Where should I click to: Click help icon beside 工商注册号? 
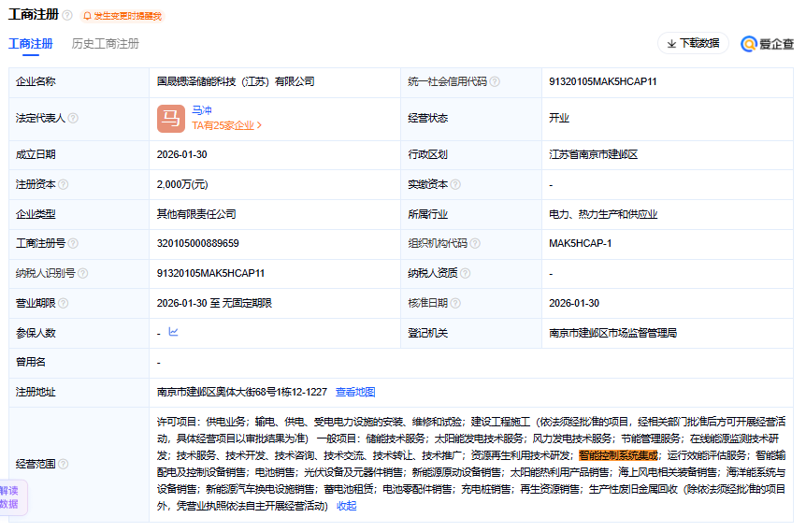[x=73, y=243]
